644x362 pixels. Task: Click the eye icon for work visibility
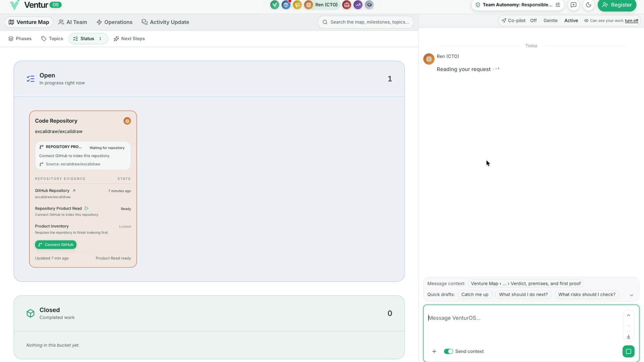click(x=586, y=21)
